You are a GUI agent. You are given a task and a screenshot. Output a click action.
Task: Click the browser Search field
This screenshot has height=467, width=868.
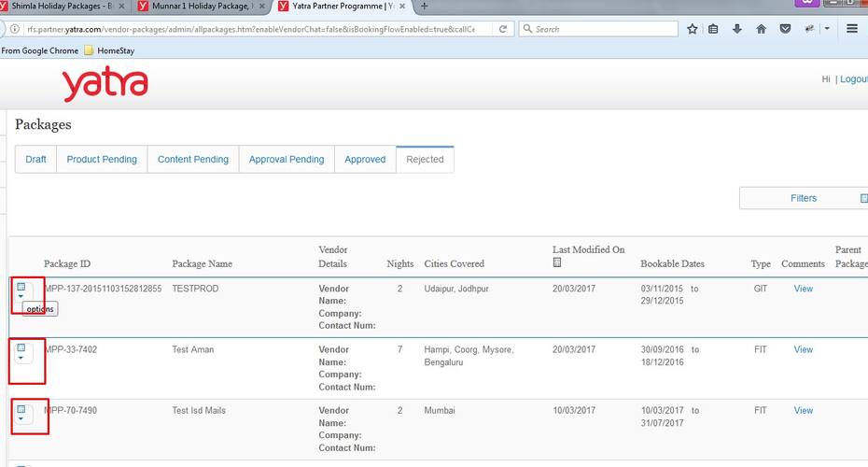coord(598,29)
